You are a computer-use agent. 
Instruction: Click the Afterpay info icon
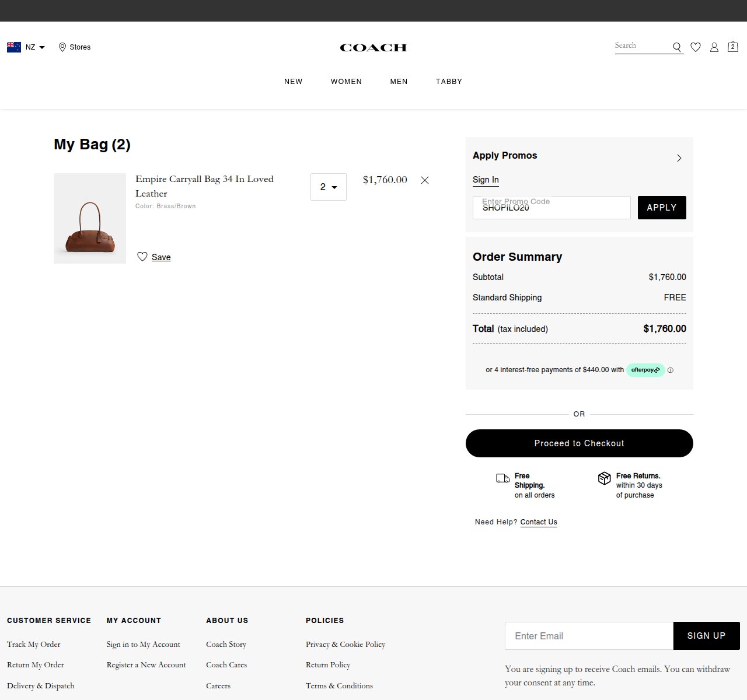(670, 370)
